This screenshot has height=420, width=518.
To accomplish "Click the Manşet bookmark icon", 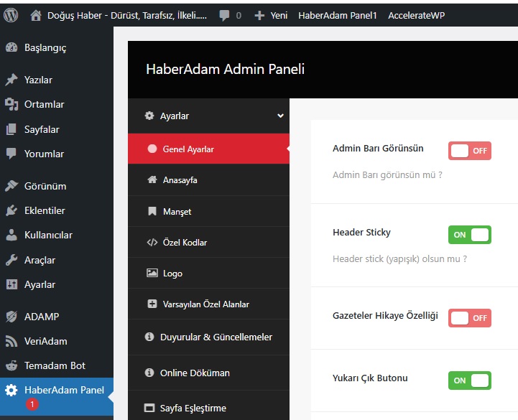I will 152,211.
